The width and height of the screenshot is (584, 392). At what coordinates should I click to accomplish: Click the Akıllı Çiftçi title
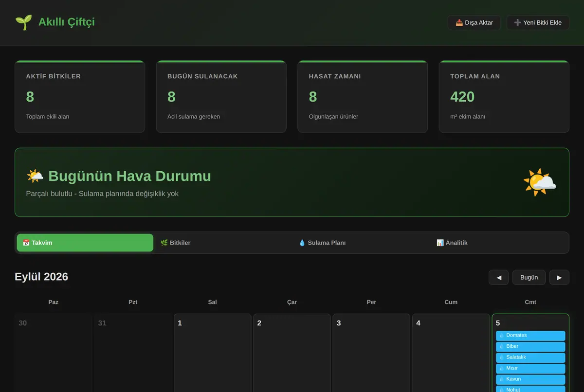click(x=67, y=22)
